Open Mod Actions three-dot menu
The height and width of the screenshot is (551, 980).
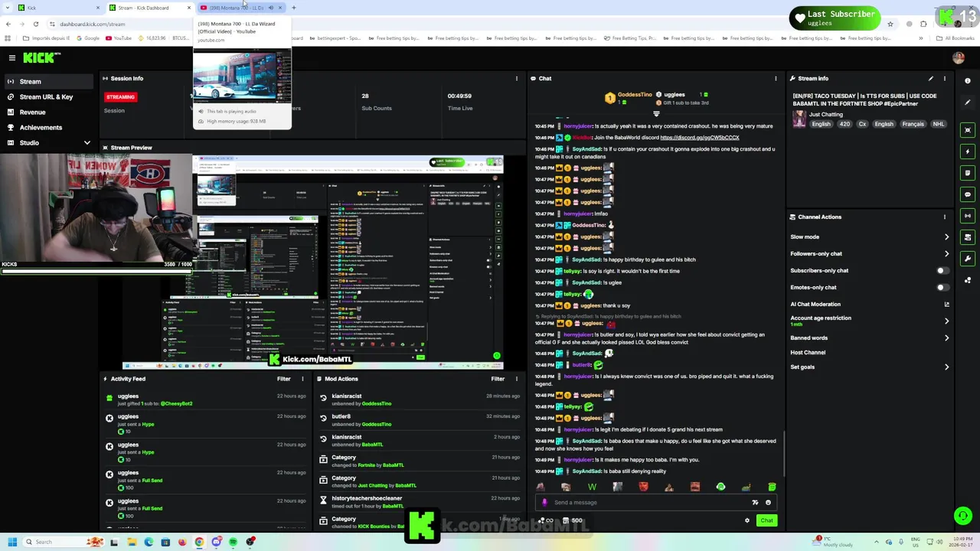coord(517,379)
